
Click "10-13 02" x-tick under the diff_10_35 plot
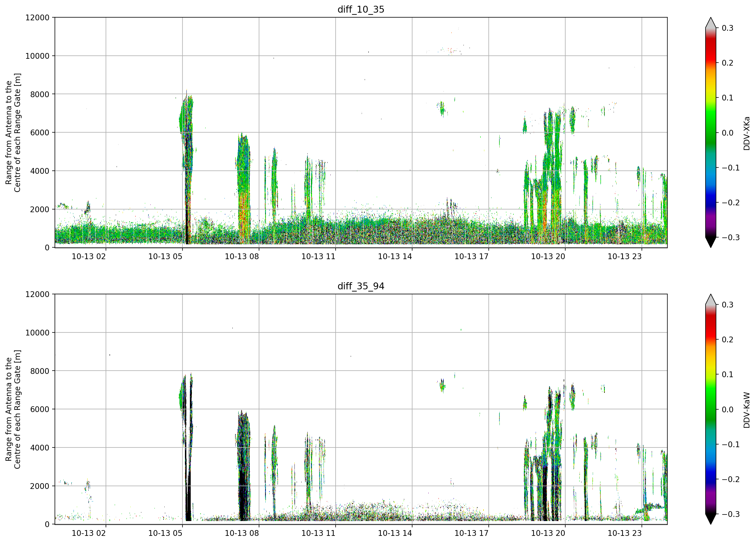pyautogui.click(x=89, y=256)
